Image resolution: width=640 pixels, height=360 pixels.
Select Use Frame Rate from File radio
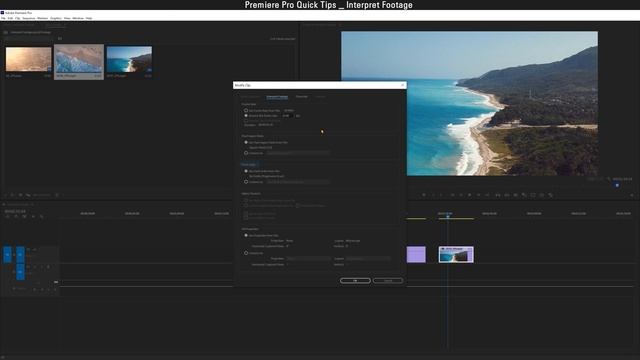click(x=246, y=110)
